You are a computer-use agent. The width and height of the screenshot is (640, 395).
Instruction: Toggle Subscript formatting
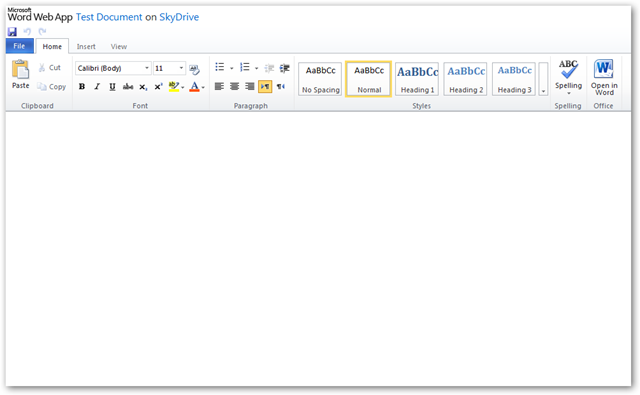point(143,87)
